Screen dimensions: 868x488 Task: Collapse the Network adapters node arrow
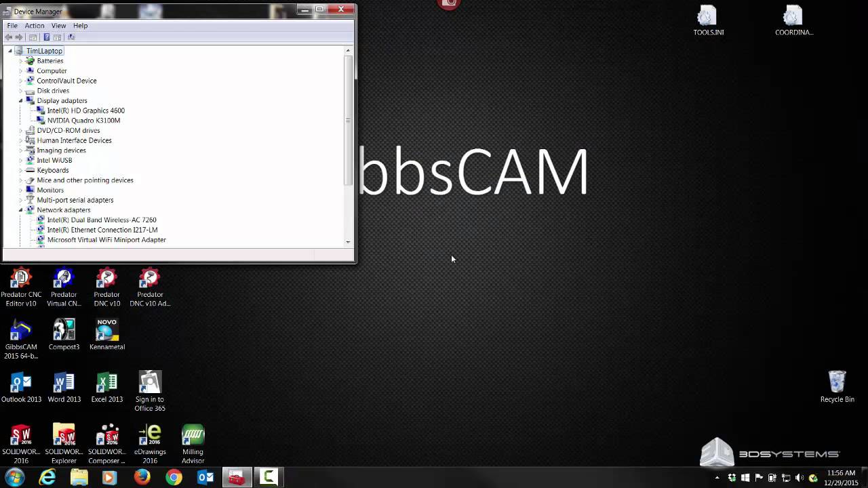coord(21,210)
